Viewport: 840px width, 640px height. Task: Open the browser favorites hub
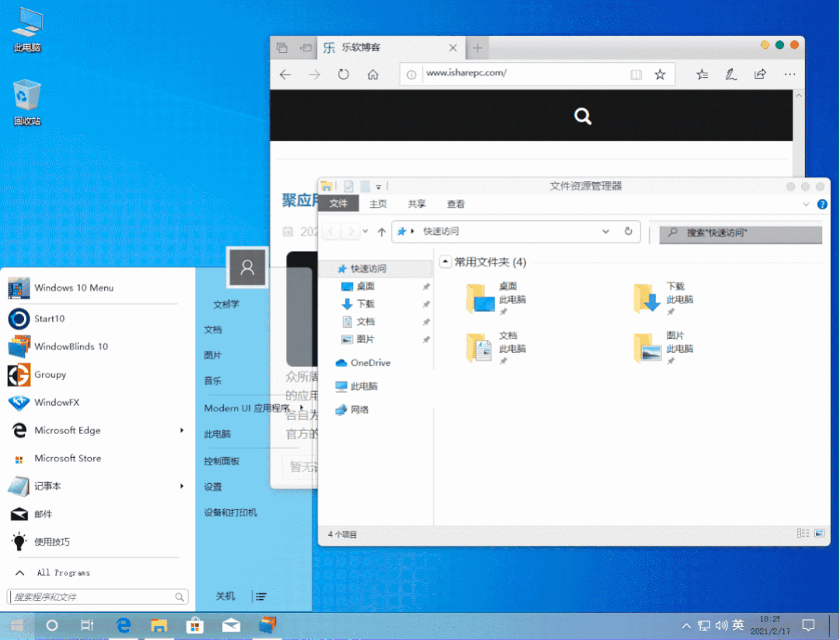tap(702, 75)
